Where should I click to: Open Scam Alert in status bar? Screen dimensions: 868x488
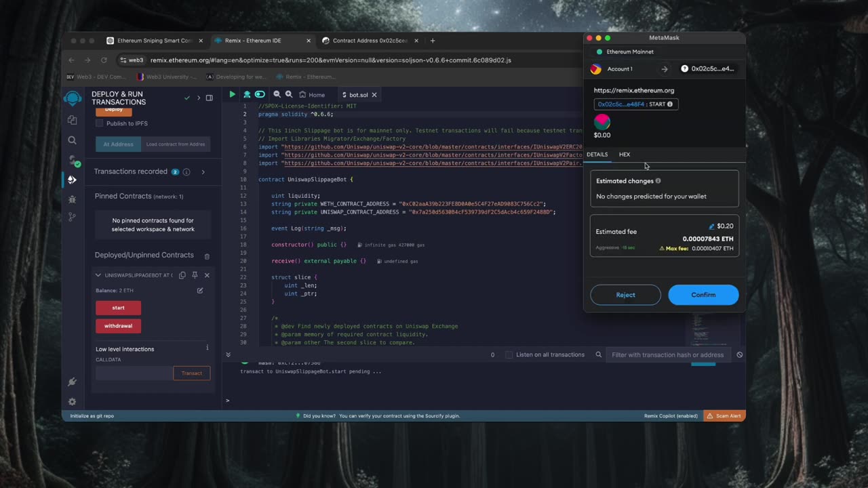click(724, 415)
